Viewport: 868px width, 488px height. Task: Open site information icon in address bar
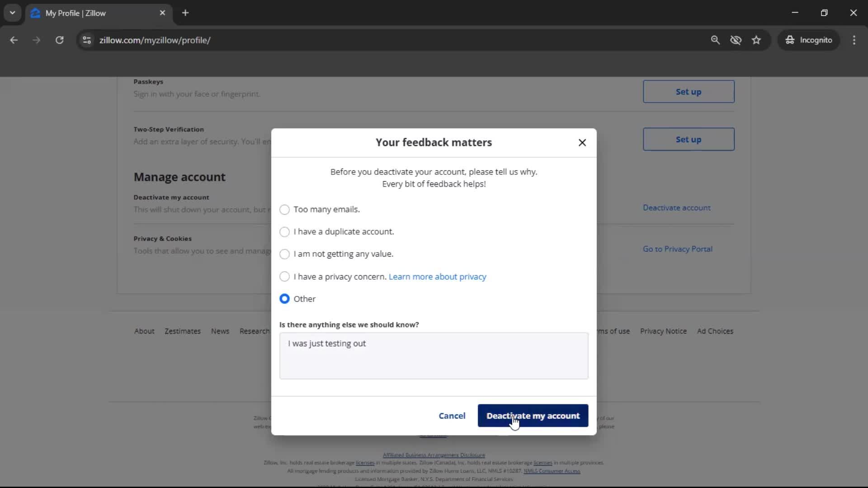(x=87, y=40)
